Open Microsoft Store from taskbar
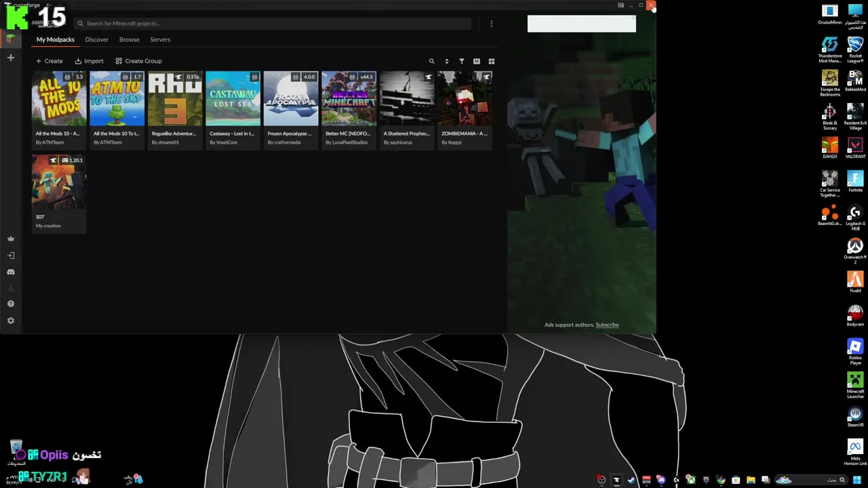The width and height of the screenshot is (868, 488). (736, 480)
